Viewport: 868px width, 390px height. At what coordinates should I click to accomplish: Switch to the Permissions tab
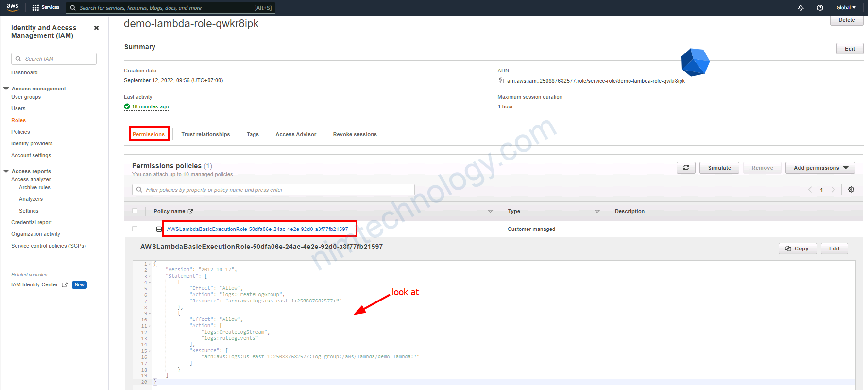tap(149, 134)
